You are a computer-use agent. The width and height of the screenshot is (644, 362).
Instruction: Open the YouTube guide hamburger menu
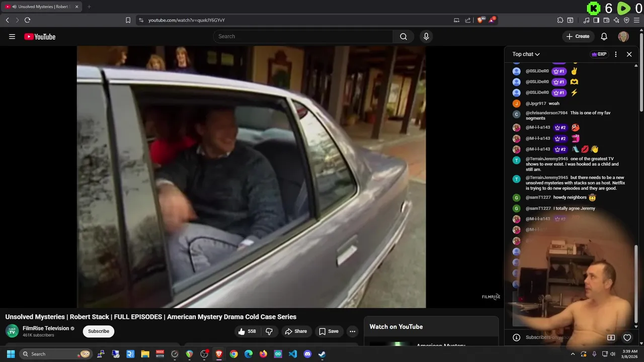(12, 36)
